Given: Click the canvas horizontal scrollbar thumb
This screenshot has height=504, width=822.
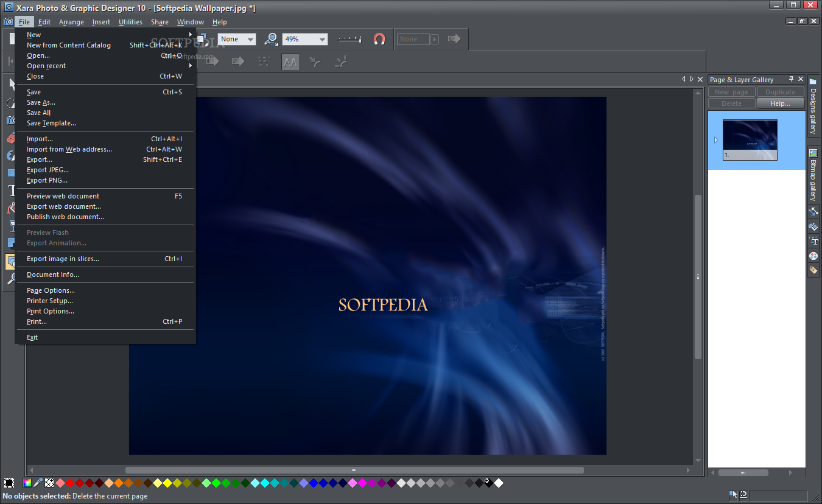Looking at the screenshot, I should point(354,470).
